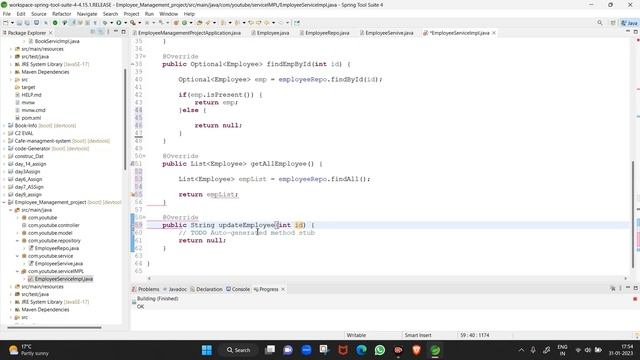Click the Last Edit Location yellow arrow

point(251,22)
